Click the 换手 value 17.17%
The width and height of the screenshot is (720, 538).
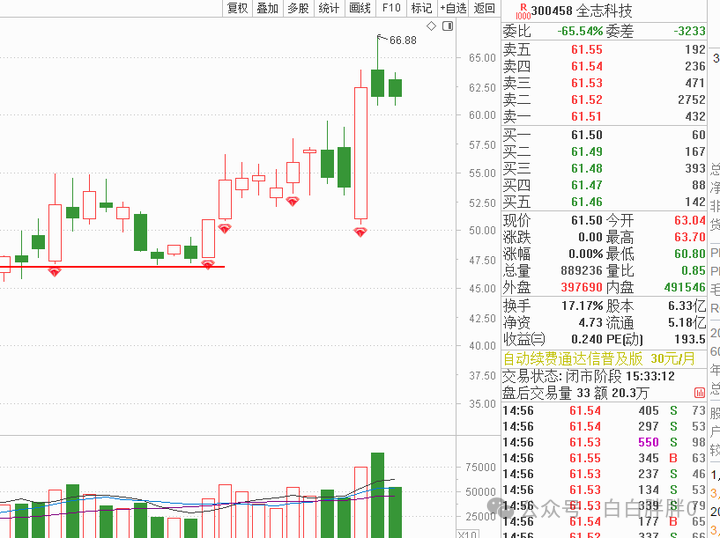coord(582,306)
